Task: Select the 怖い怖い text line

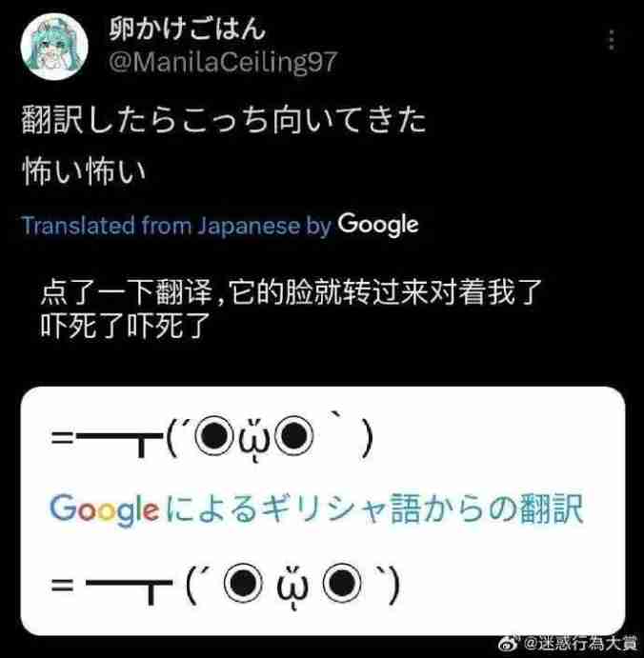Action: [x=84, y=170]
